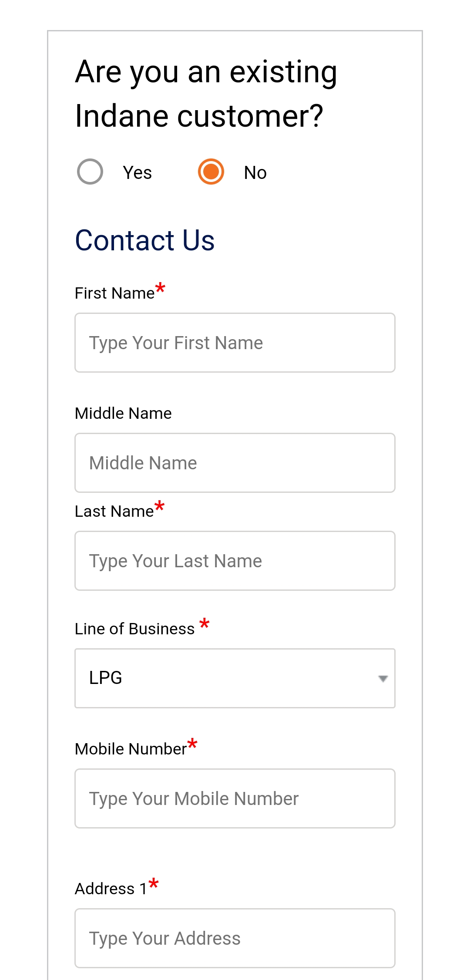Image resolution: width=470 pixels, height=980 pixels.
Task: Click the First Name field label
Action: pos(114,293)
